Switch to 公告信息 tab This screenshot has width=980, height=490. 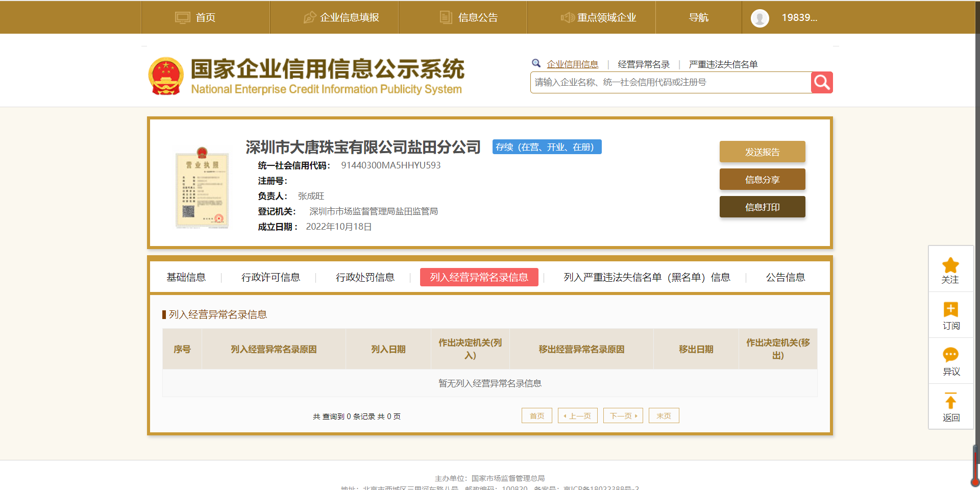point(786,277)
